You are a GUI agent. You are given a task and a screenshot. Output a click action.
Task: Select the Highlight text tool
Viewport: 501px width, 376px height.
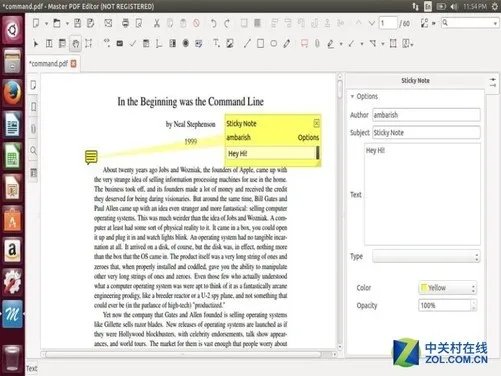330,44
